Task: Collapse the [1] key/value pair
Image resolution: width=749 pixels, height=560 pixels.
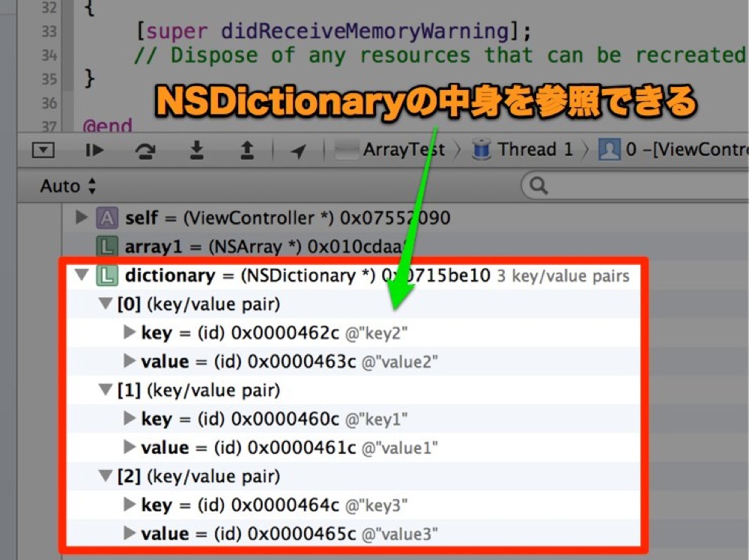Action: (106, 389)
